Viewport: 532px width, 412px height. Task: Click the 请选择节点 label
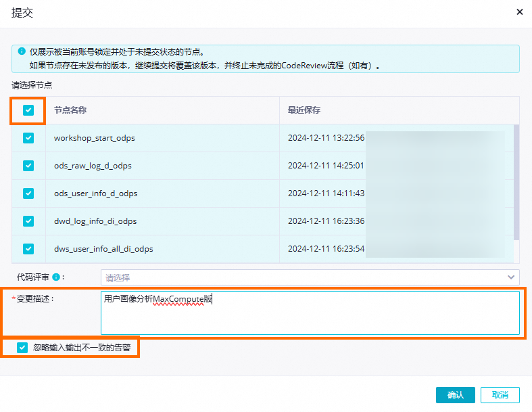(x=32, y=85)
